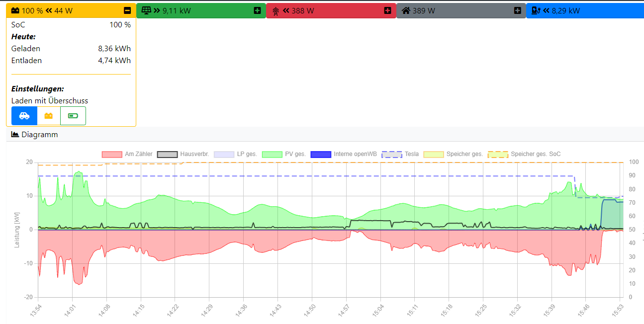Select the yellow battery priority icon button
This screenshot has height=324, width=644.
coord(49,116)
